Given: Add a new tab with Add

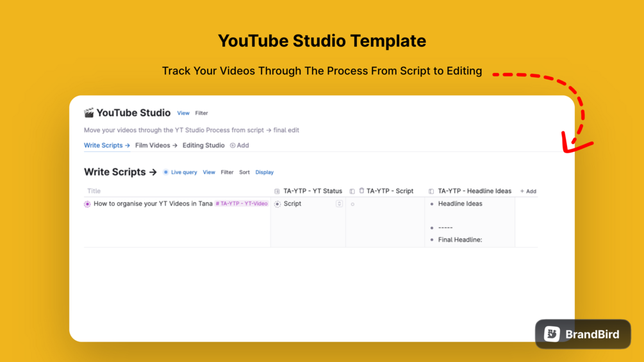Looking at the screenshot, I should (x=240, y=145).
